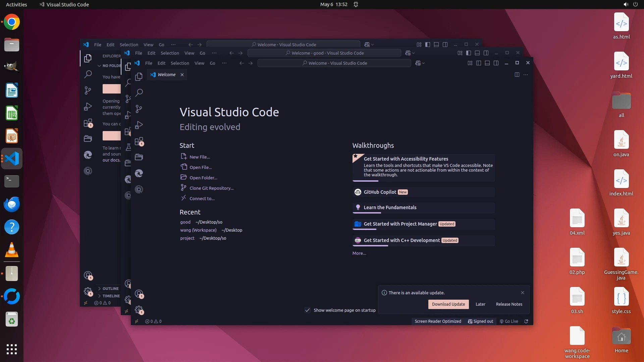Image resolution: width=644 pixels, height=362 pixels.
Task: Click the Download Update button
Action: coord(448,304)
